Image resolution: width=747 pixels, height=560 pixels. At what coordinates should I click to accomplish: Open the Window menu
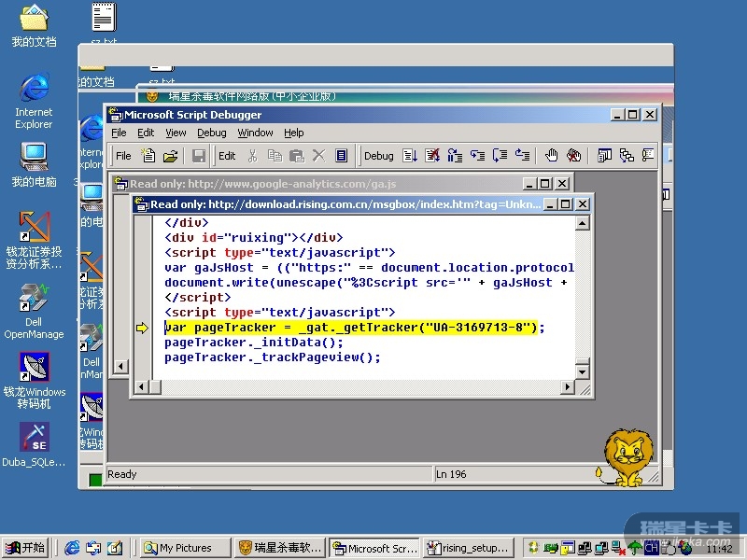point(255,133)
